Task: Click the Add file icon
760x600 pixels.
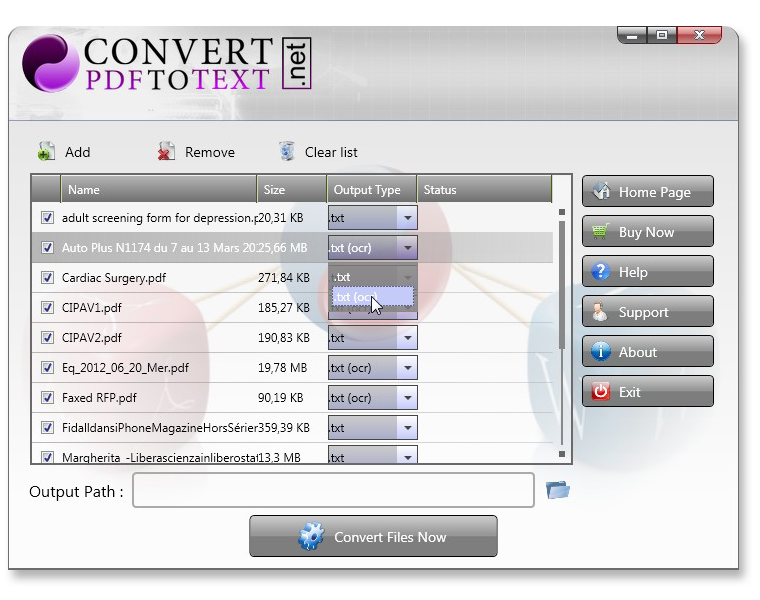Action: point(46,152)
